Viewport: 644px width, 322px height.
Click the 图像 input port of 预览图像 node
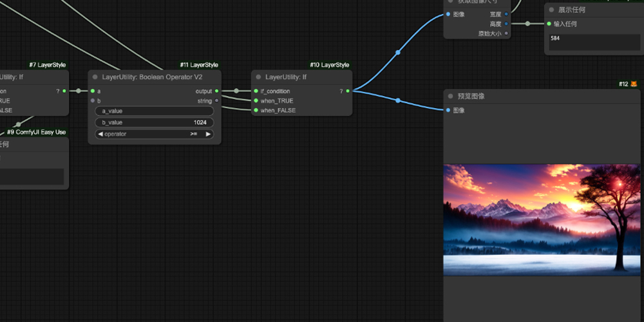[x=448, y=110]
